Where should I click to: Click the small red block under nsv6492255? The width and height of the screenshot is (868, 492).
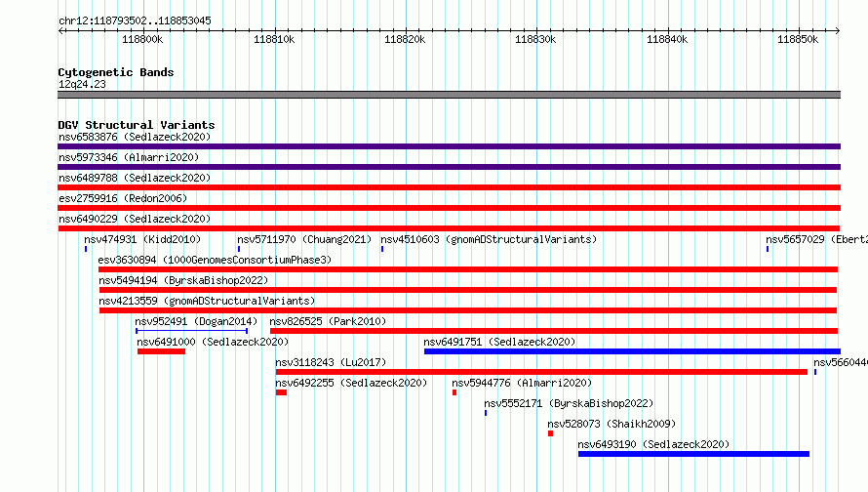[x=281, y=392]
